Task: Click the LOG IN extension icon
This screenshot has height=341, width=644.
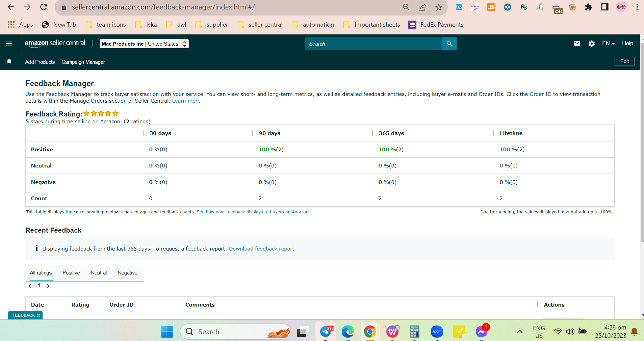Action: tap(475, 7)
